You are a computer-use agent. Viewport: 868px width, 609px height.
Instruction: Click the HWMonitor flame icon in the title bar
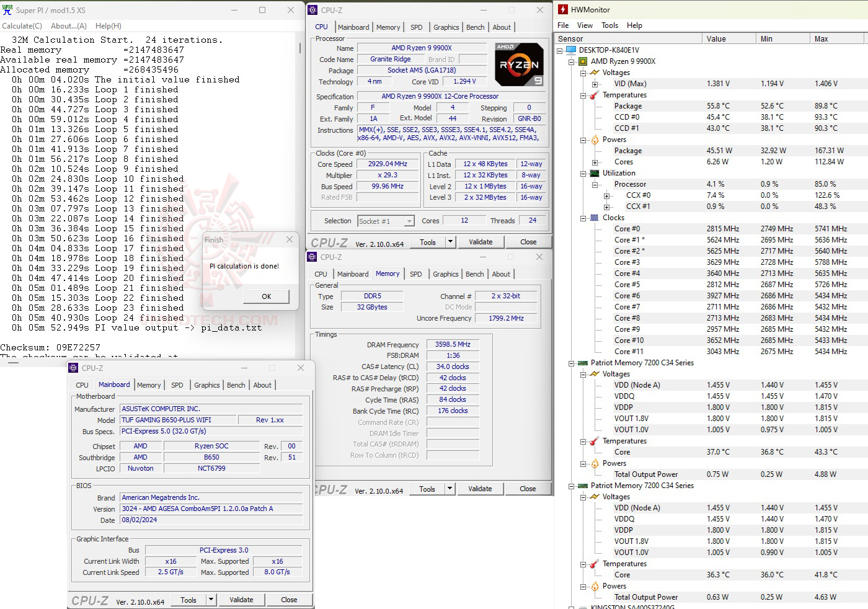(x=563, y=9)
